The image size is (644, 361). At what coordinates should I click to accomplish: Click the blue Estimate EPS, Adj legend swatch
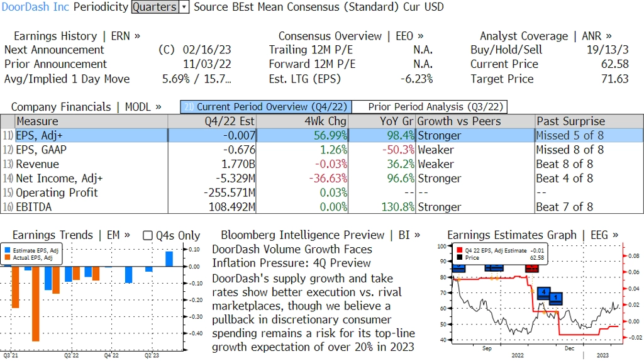[x=8, y=250]
